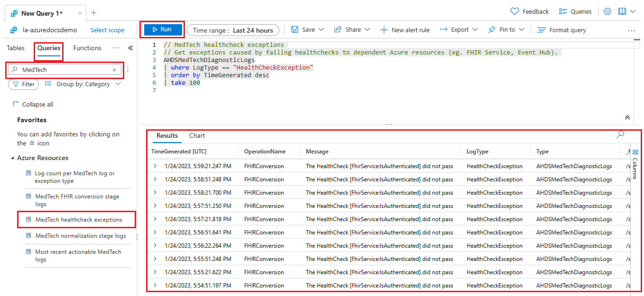Expand the Pin to dropdown arrow
Viewport: 644px width, 296px height.
(x=522, y=29)
